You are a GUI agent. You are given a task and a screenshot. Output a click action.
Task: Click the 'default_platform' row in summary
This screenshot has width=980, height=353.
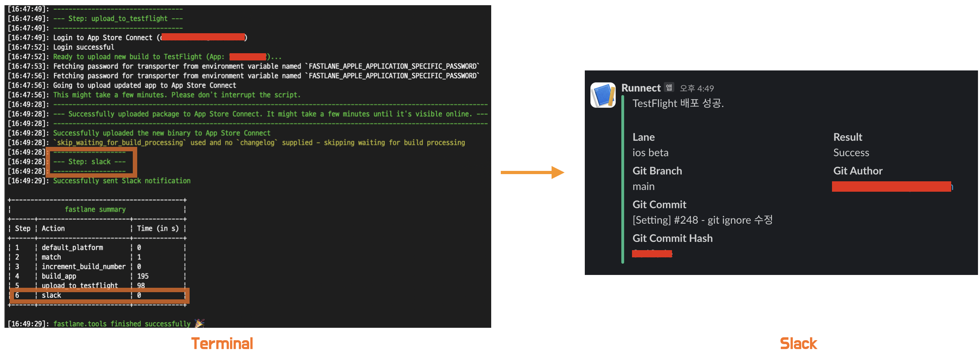click(x=97, y=248)
